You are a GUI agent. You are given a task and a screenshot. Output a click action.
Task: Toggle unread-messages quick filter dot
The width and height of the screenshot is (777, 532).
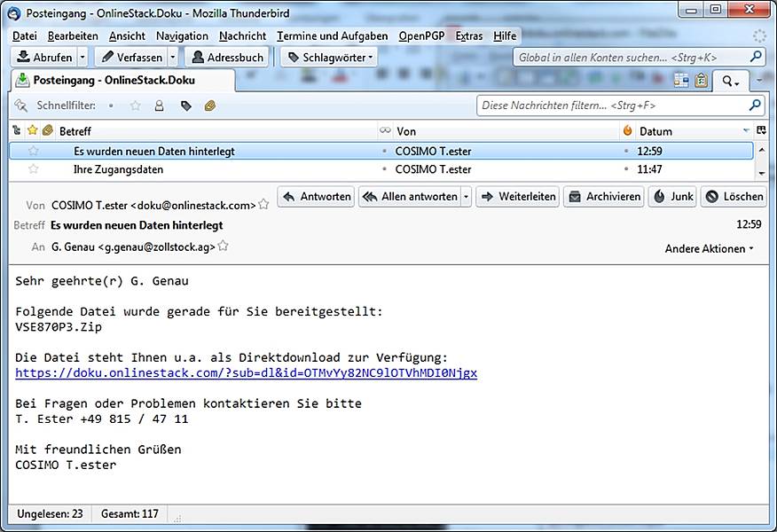point(111,106)
